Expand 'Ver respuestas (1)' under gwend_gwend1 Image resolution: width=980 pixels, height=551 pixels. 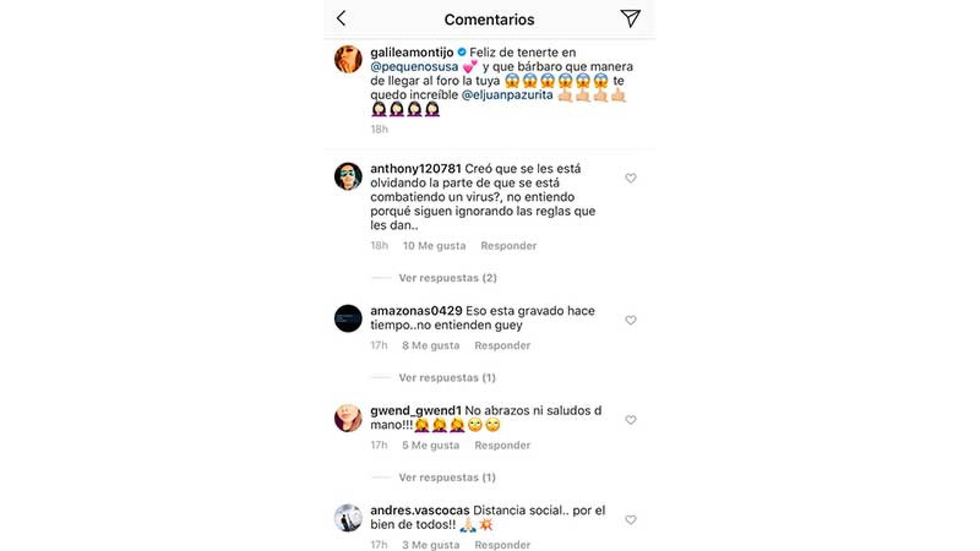click(447, 478)
